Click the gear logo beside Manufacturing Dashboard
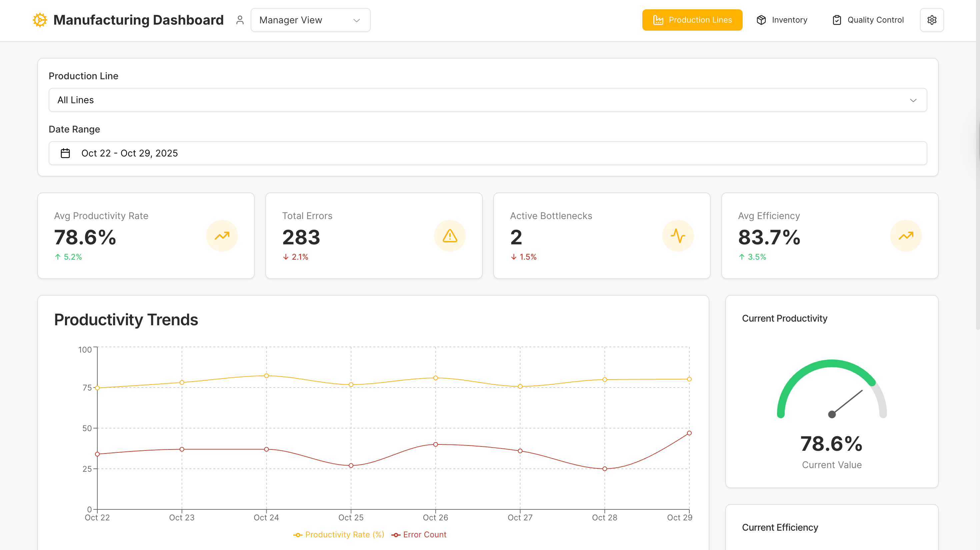 tap(40, 19)
